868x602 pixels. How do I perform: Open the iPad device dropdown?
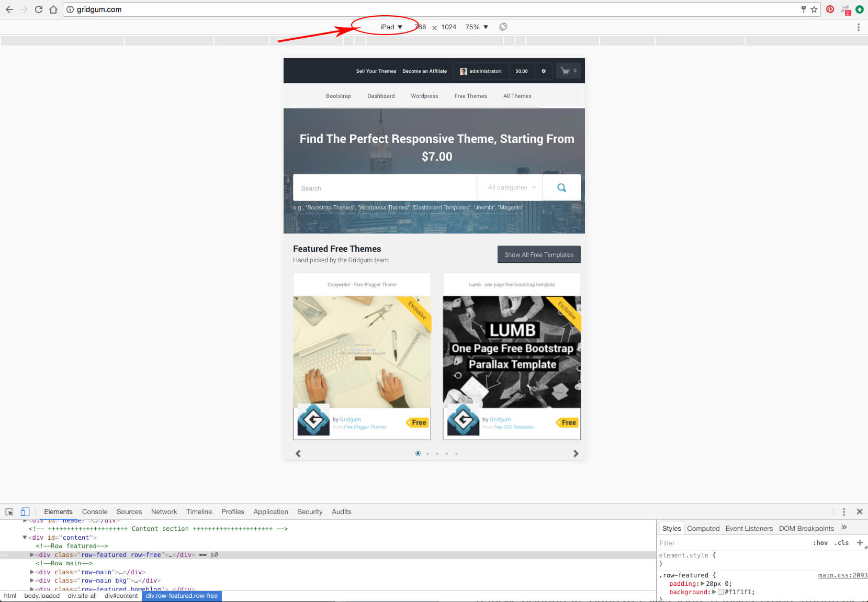[x=391, y=27]
